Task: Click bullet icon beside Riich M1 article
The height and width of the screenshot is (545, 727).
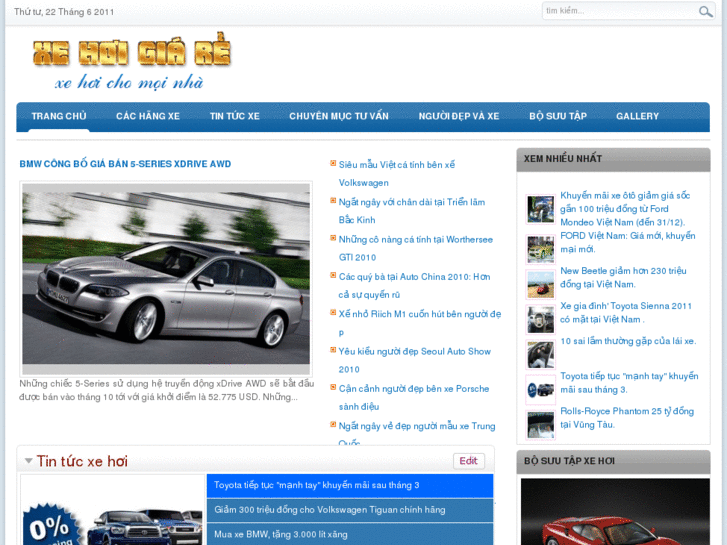Action: (x=333, y=313)
